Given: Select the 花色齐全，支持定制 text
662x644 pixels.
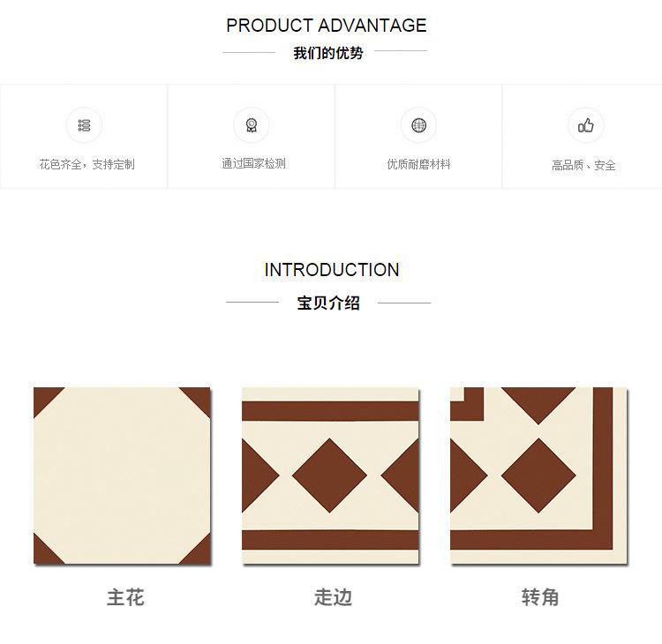Looking at the screenshot, I should (87, 164).
